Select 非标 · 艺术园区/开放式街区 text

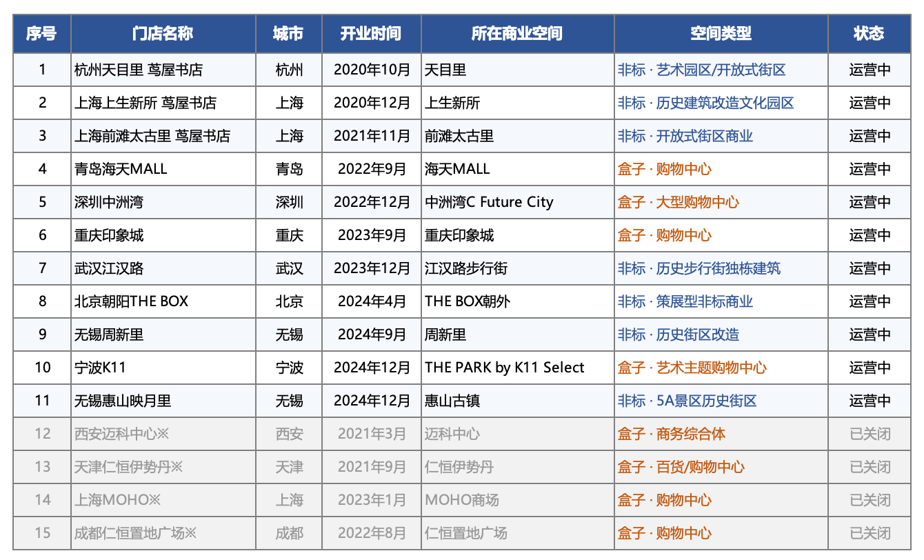point(702,70)
